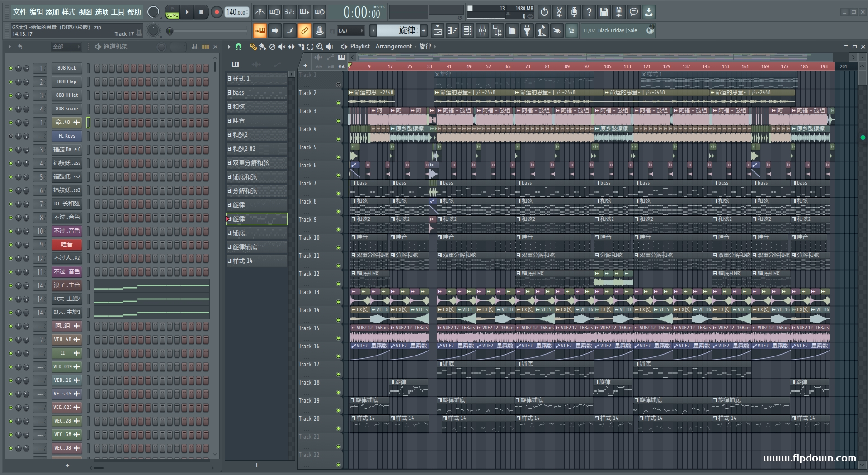
Task: Click the help question mark icon
Action: click(x=589, y=12)
